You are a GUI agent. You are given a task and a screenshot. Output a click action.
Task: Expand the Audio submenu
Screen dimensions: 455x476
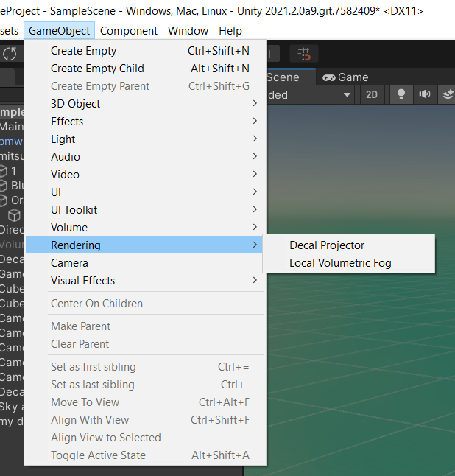(145, 157)
